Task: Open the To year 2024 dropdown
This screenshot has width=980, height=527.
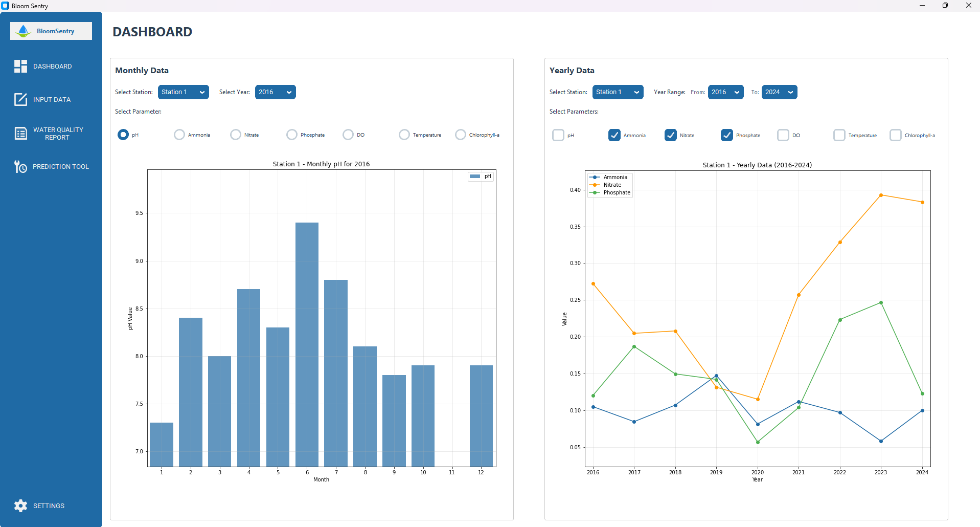Action: (x=780, y=92)
